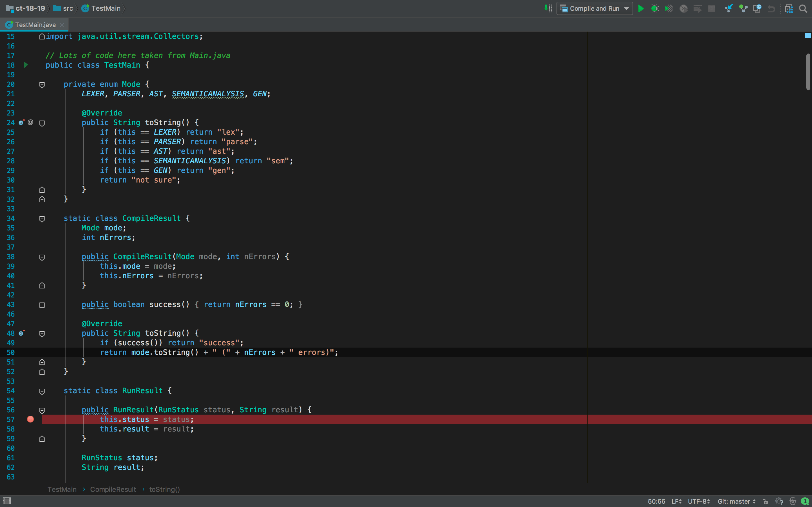812x507 pixels.
Task: Toggle the read-only lock in the status bar
Action: 766,502
